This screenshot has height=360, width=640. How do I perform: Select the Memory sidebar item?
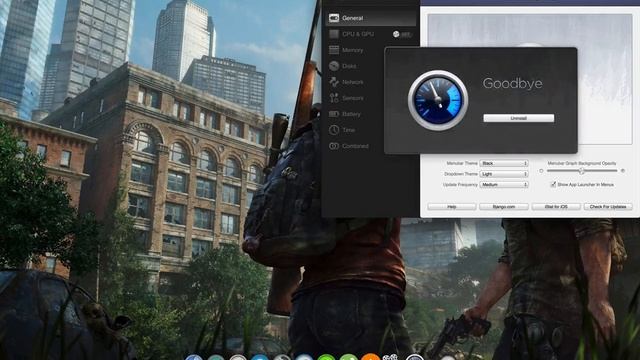click(346, 50)
